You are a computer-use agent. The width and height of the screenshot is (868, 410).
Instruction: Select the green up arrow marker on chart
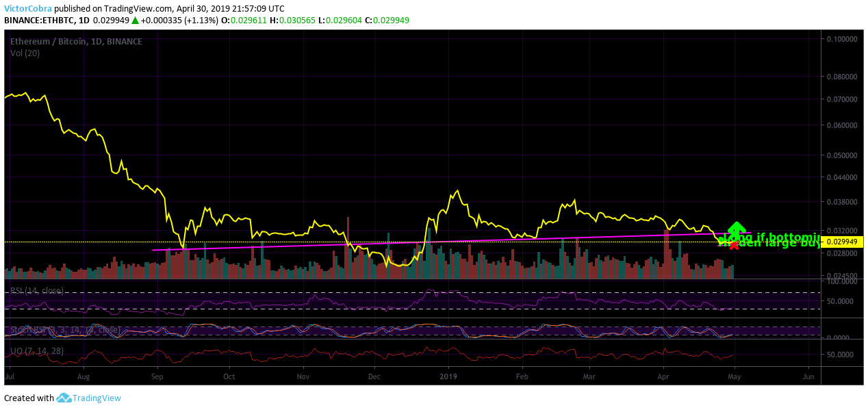click(x=736, y=230)
